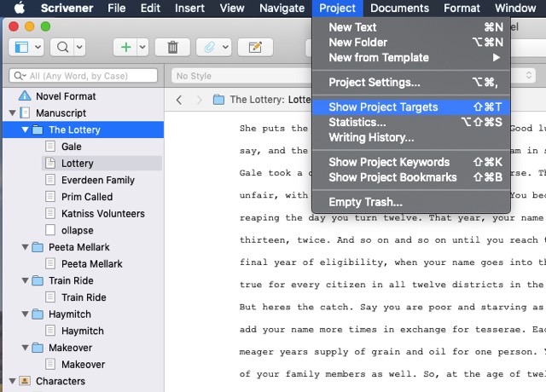The width and height of the screenshot is (546, 392).
Task: Select the ollapse document row
Action: (x=78, y=230)
